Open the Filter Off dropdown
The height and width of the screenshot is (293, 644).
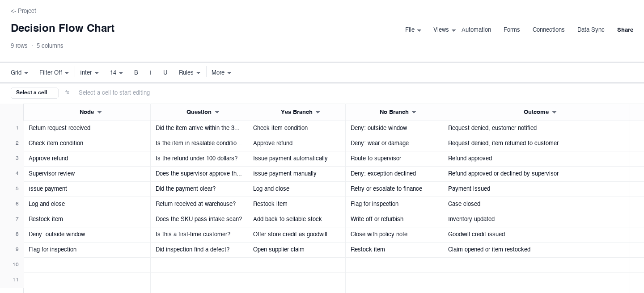coord(54,73)
